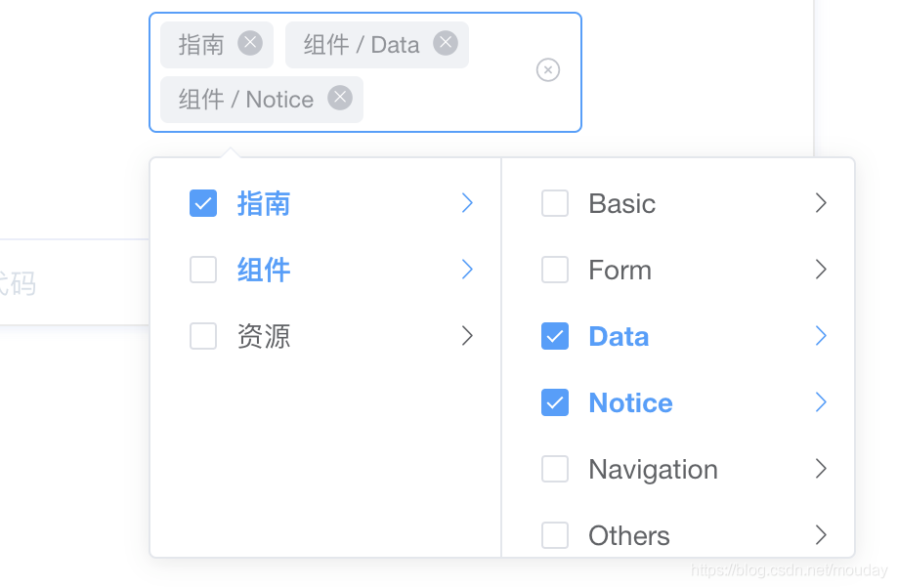Uncheck the Notice checkbox
Viewport: 897px width, 588px height.
(555, 402)
